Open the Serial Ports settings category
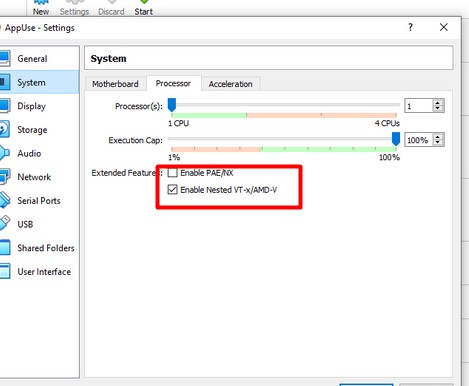 [x=39, y=201]
